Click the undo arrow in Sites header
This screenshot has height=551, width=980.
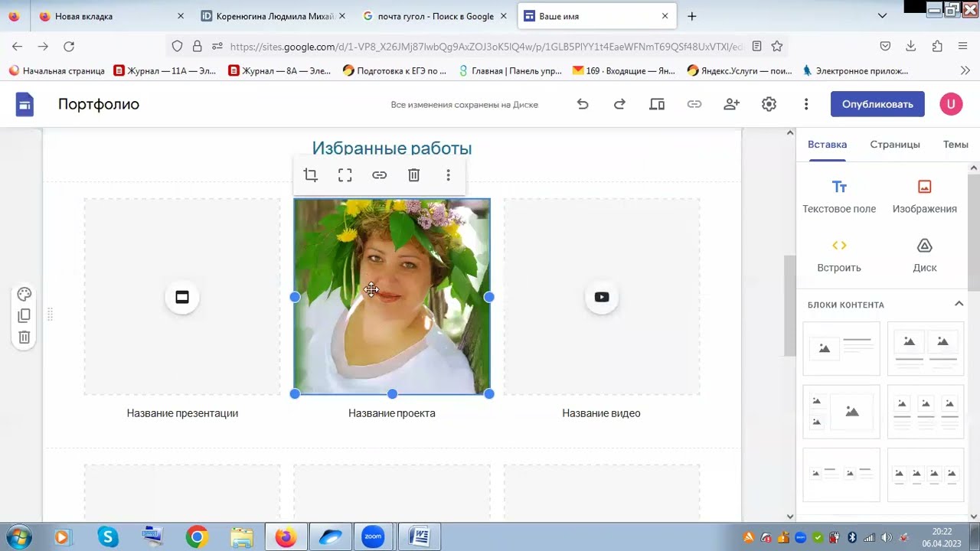pyautogui.click(x=583, y=104)
